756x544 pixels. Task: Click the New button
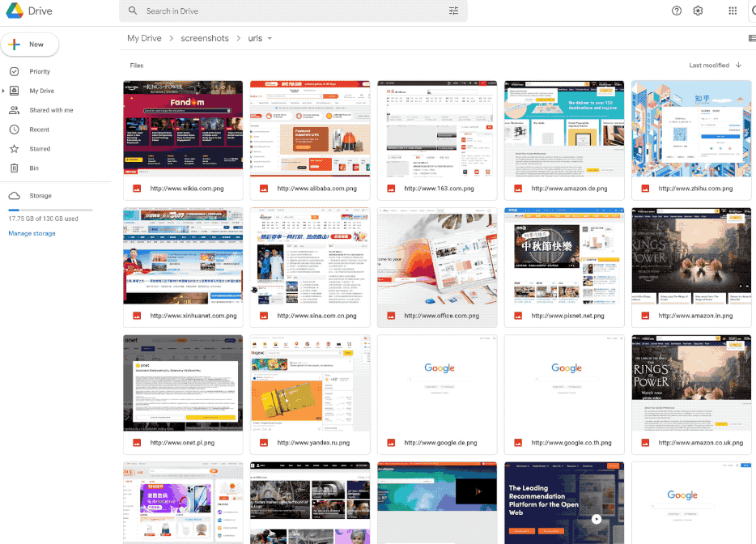[x=30, y=45]
